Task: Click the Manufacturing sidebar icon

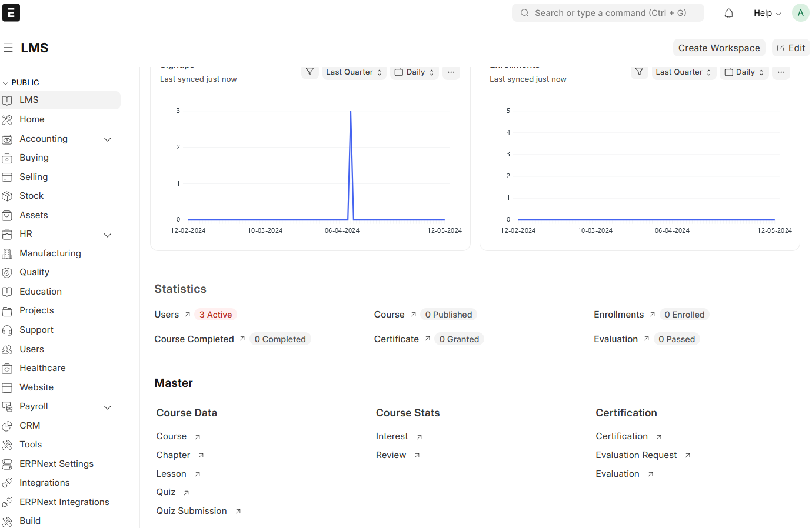Action: 7,253
